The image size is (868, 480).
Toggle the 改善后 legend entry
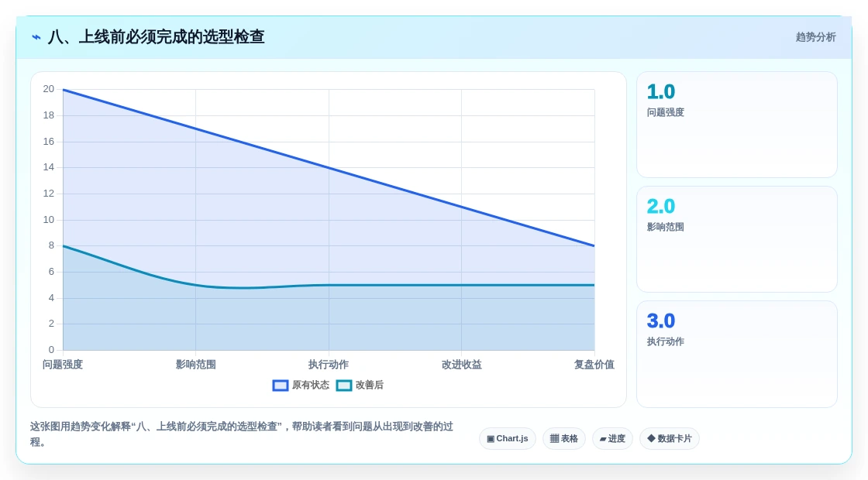point(360,385)
